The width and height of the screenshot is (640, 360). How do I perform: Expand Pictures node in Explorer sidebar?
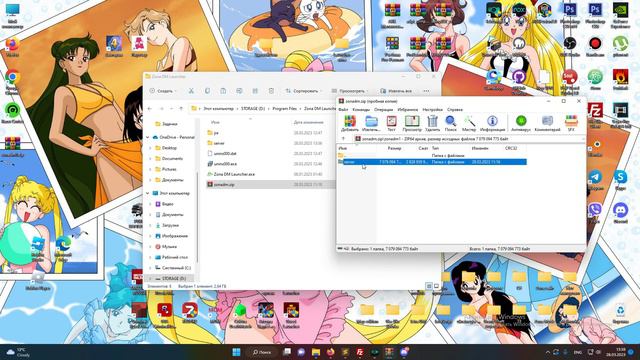coord(151,169)
